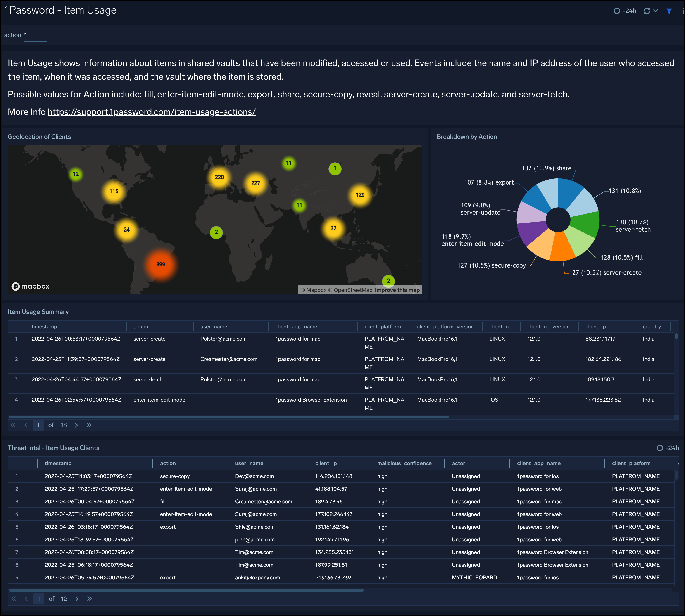Sort by malicious_confidence column header
This screenshot has width=685, height=616.
[404, 463]
